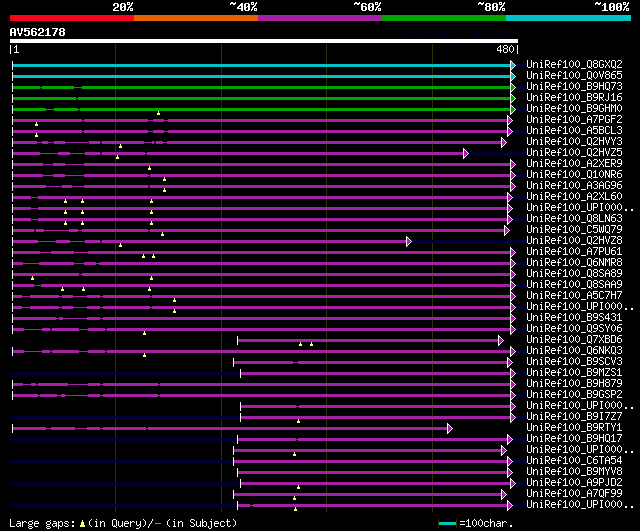This screenshot has width=640, height=531.
Task: Click the cyan ~100% identity legend segment
Action: (x=568, y=18)
